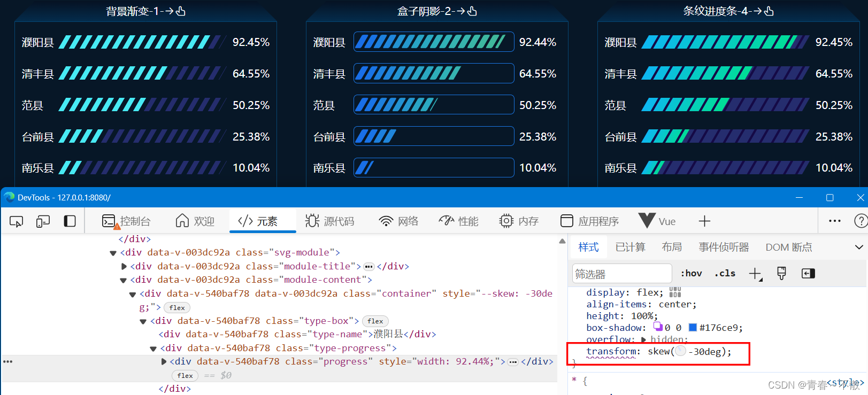
Task: Toggle device emulation icon
Action: [x=43, y=221]
